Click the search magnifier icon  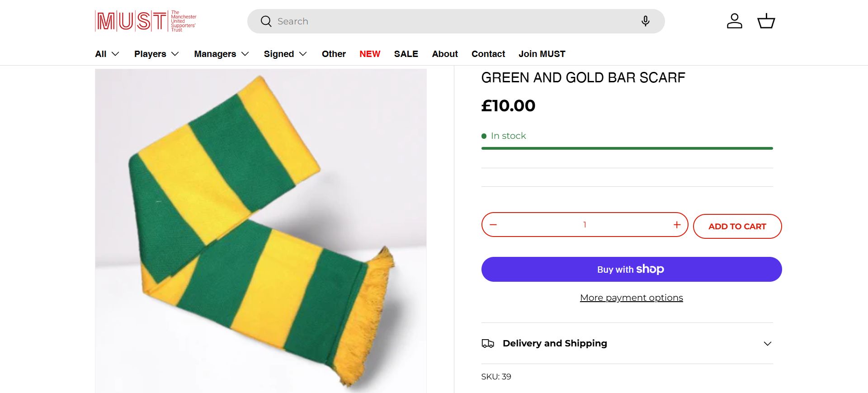click(266, 21)
